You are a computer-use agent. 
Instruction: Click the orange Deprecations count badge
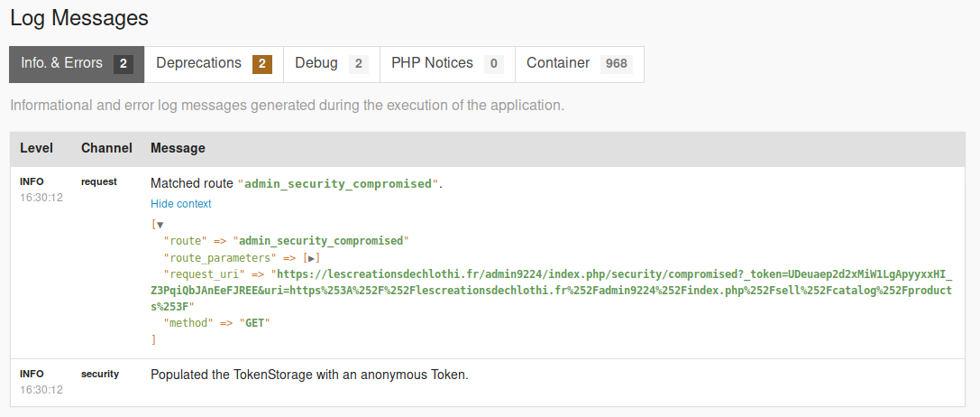pyautogui.click(x=261, y=64)
